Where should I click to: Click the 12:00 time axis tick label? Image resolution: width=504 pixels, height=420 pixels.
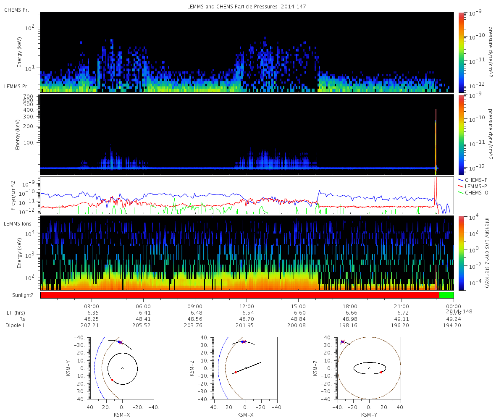pos(247,307)
